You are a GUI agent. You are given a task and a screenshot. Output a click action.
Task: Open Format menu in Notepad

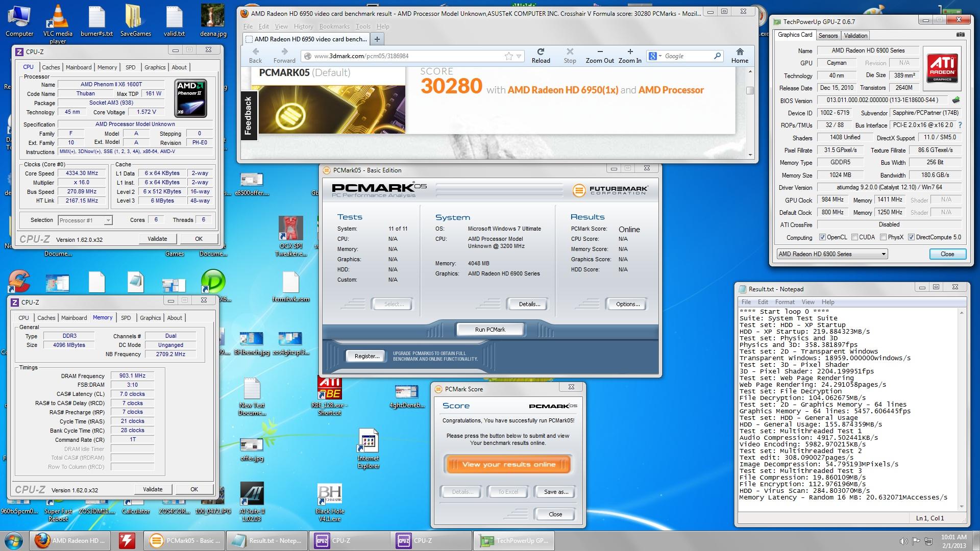coord(785,302)
